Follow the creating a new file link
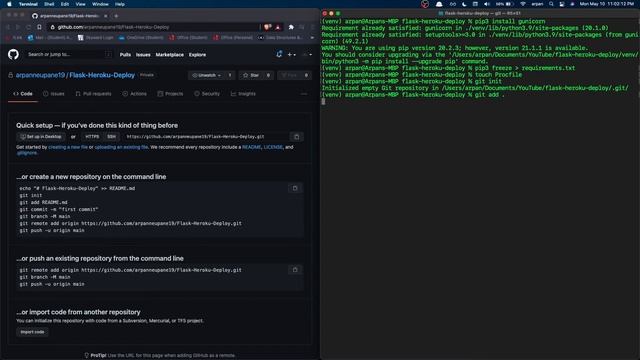This screenshot has height=360, width=640. point(68,147)
